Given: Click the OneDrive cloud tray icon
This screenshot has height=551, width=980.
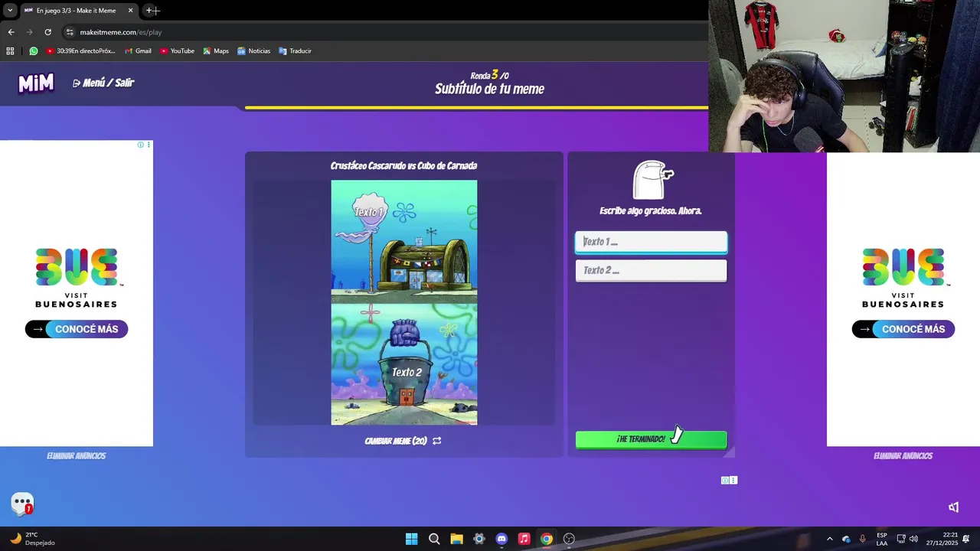Looking at the screenshot, I should coord(846,539).
